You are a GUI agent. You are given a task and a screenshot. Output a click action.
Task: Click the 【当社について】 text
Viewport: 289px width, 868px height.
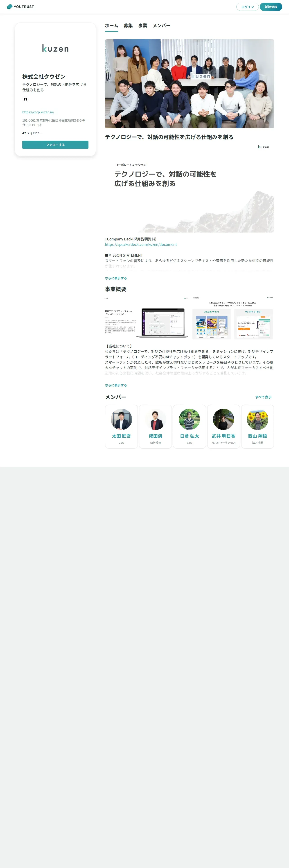(x=119, y=346)
